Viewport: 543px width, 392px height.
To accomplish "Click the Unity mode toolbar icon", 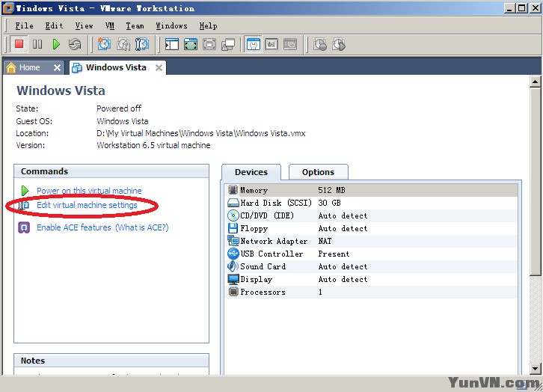I will point(228,44).
